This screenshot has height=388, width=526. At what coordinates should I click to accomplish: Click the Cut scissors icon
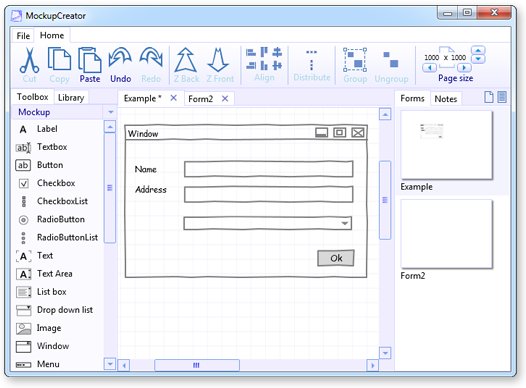click(29, 61)
